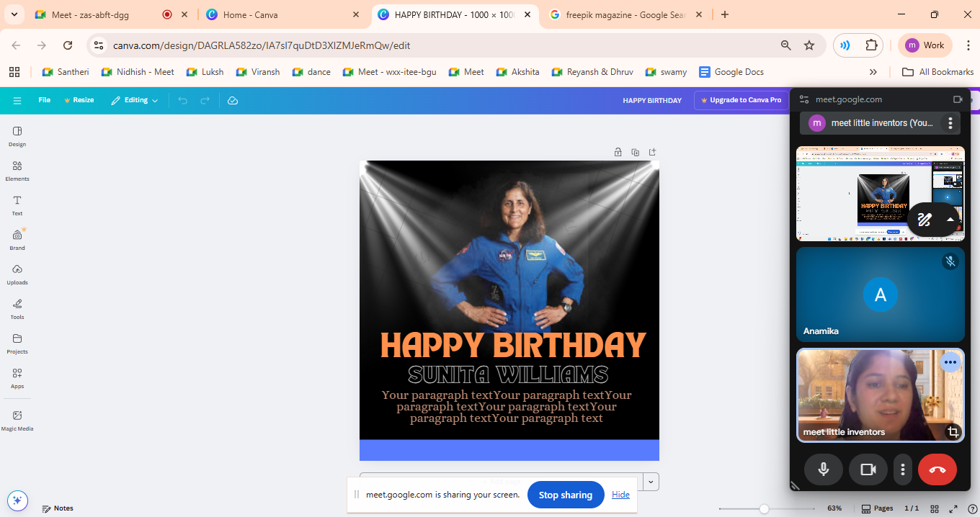The width and height of the screenshot is (980, 517).
Task: Open Magic Media in the sidebar
Action: pyautogui.click(x=17, y=420)
